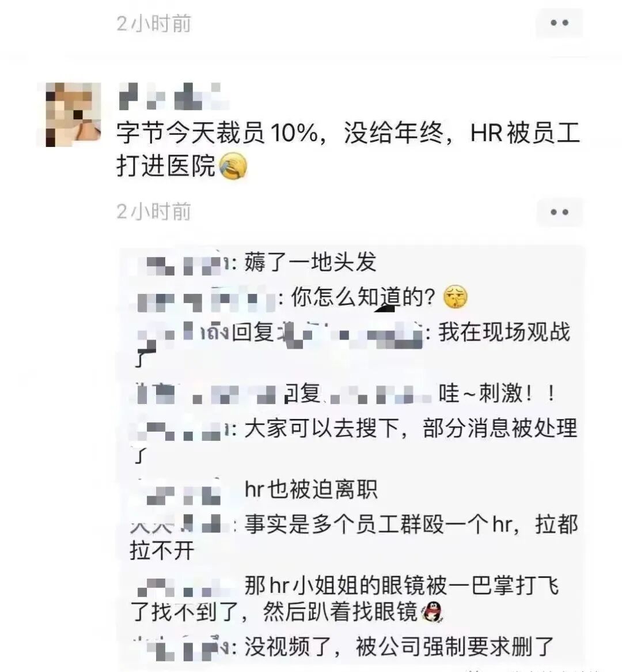
Task: Tap the 2小时前 timestamp under the post
Action: [154, 212]
